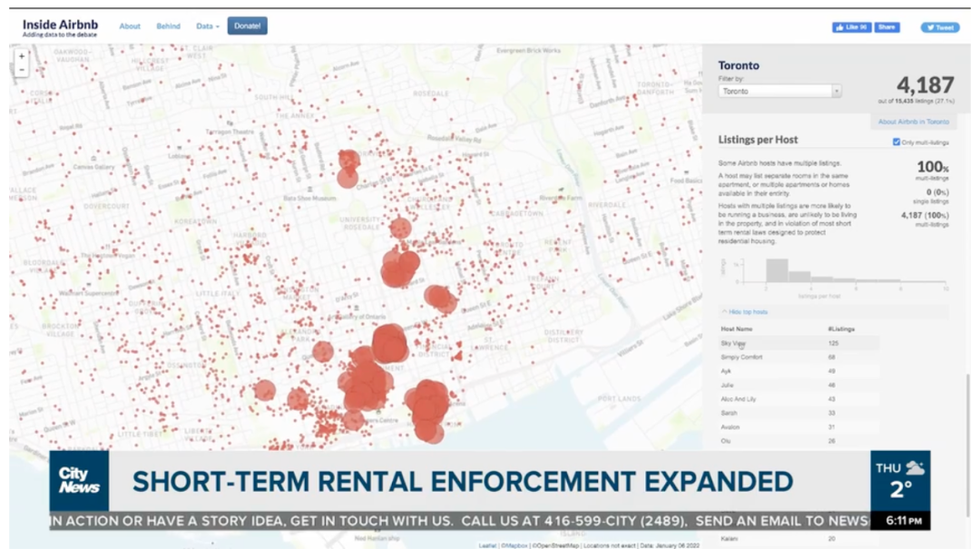
Task: Select the Simply Comfort host row
Action: point(799,358)
